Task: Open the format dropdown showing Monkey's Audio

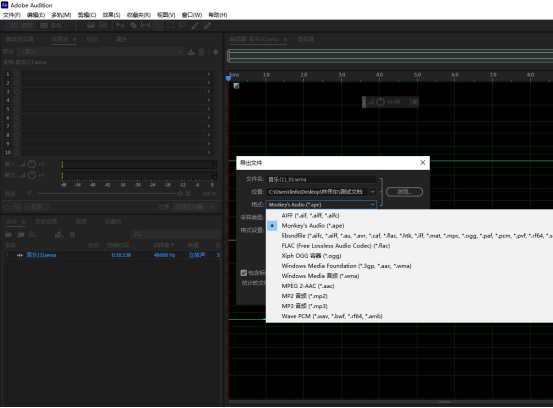Action: [321, 205]
